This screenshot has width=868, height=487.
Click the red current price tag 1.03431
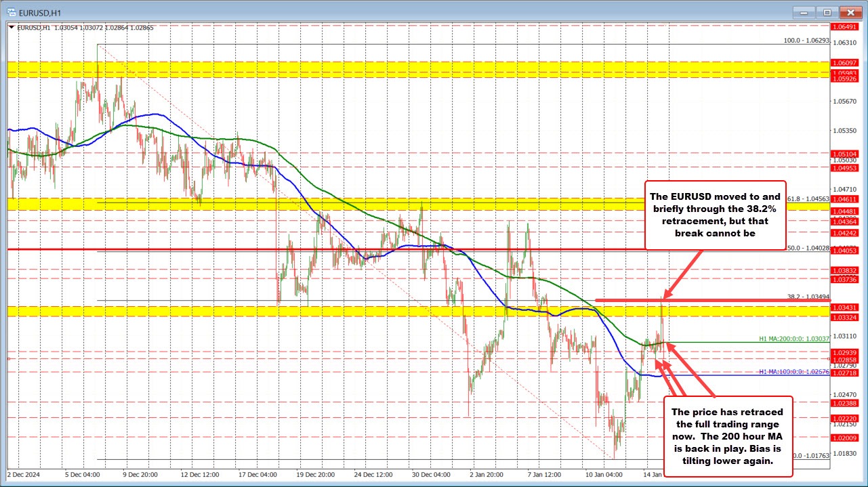(x=846, y=307)
